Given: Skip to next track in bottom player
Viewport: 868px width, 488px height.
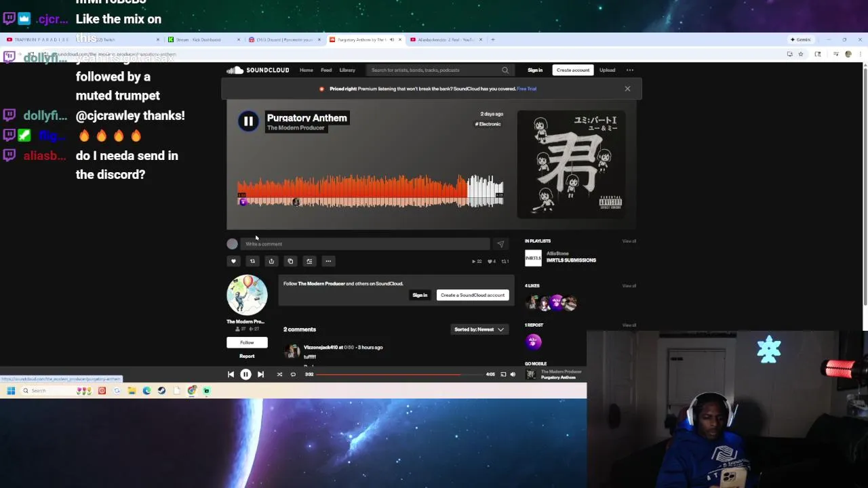Looking at the screenshot, I should [260, 374].
